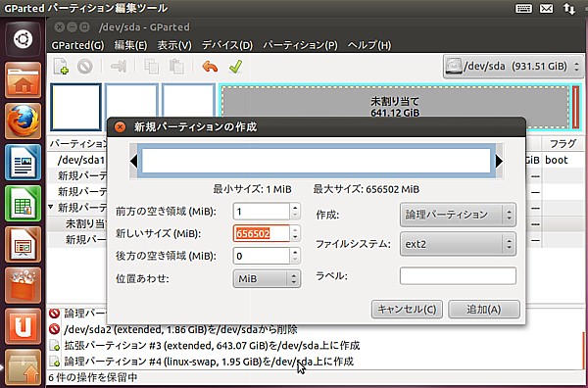Click the 前方の空き領域 input field

pyautogui.click(x=262, y=212)
